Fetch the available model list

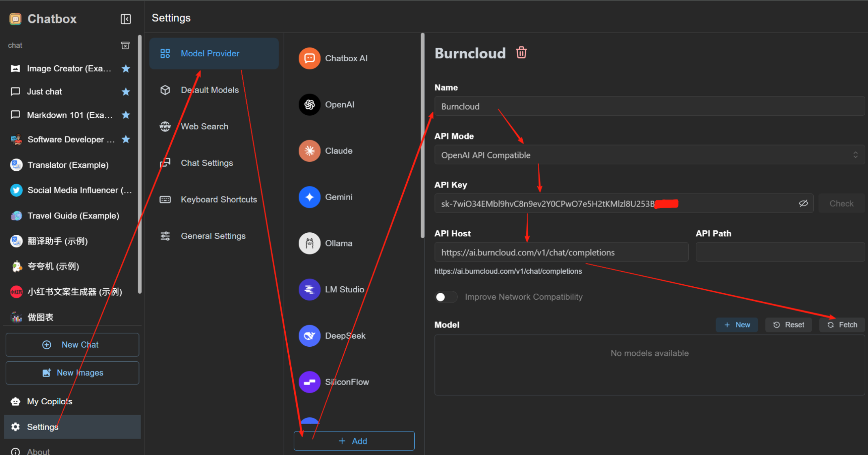[842, 325]
